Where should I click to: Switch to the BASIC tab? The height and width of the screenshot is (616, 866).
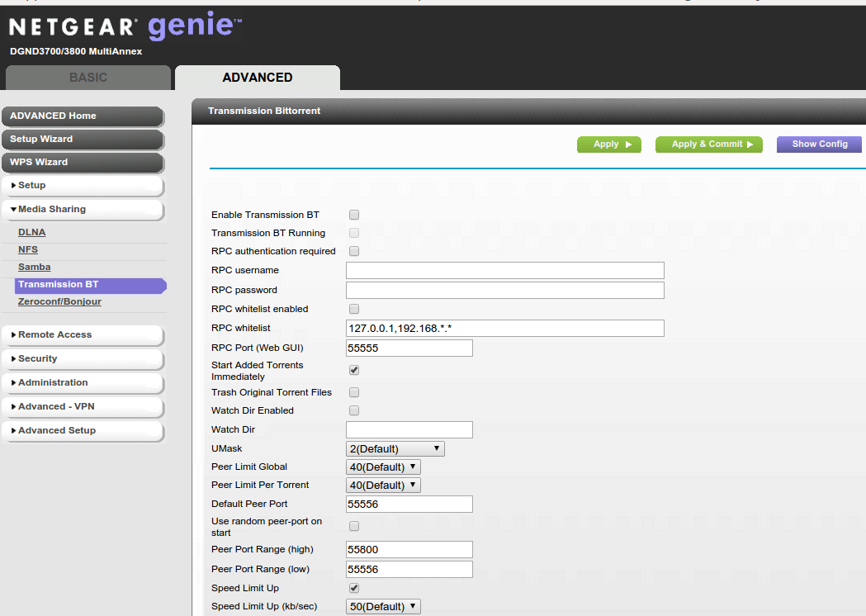point(88,78)
